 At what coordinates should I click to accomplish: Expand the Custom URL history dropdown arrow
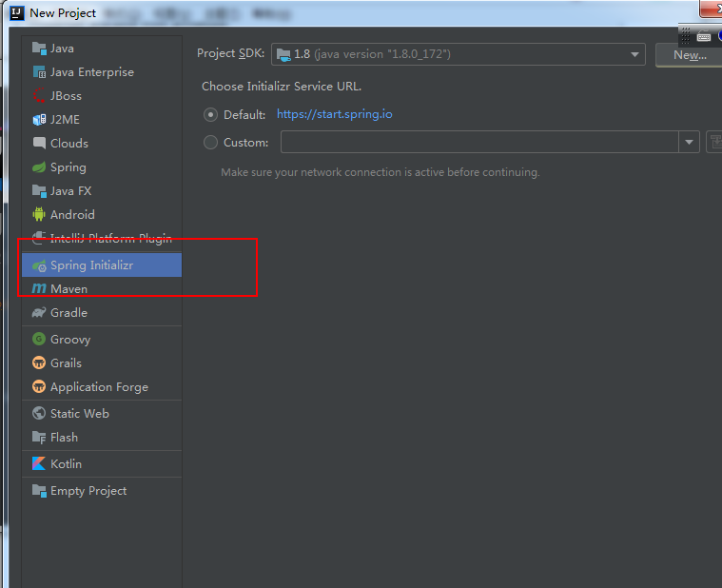(689, 143)
